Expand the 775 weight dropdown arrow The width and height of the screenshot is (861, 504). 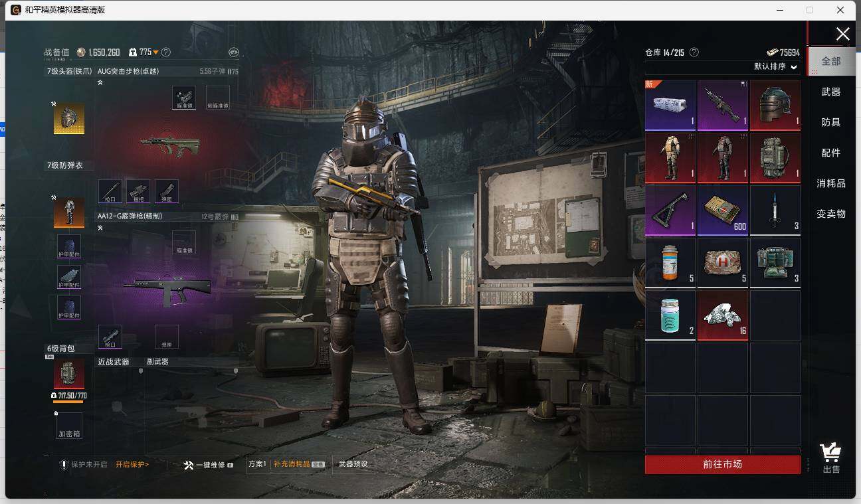[x=155, y=52]
